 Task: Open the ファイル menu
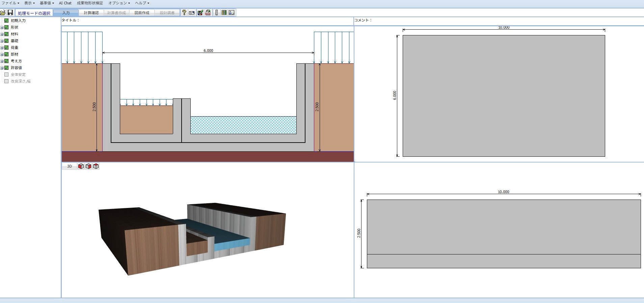10,3
